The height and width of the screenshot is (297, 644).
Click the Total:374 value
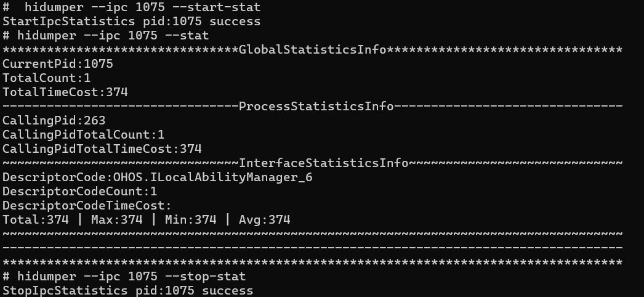tap(36, 220)
